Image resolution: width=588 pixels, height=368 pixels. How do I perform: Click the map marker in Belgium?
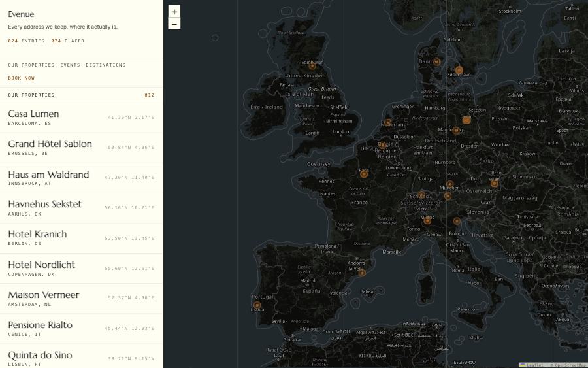382,145
